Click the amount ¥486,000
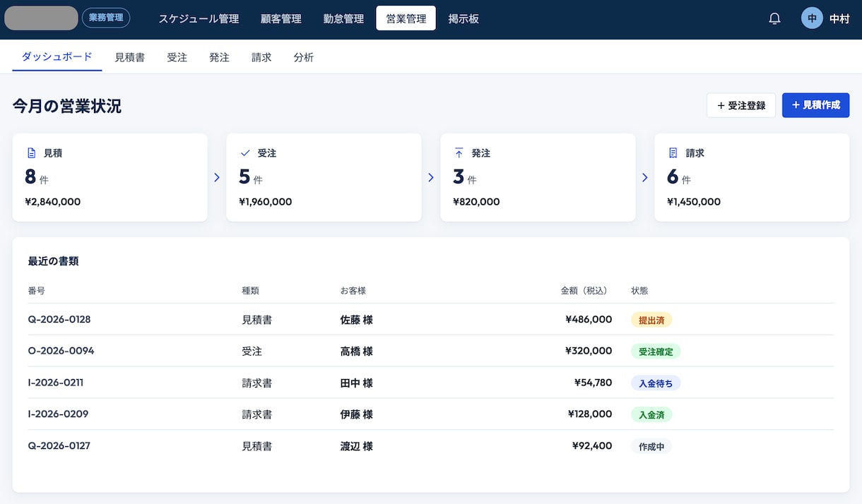The height and width of the screenshot is (504, 862). (x=589, y=320)
